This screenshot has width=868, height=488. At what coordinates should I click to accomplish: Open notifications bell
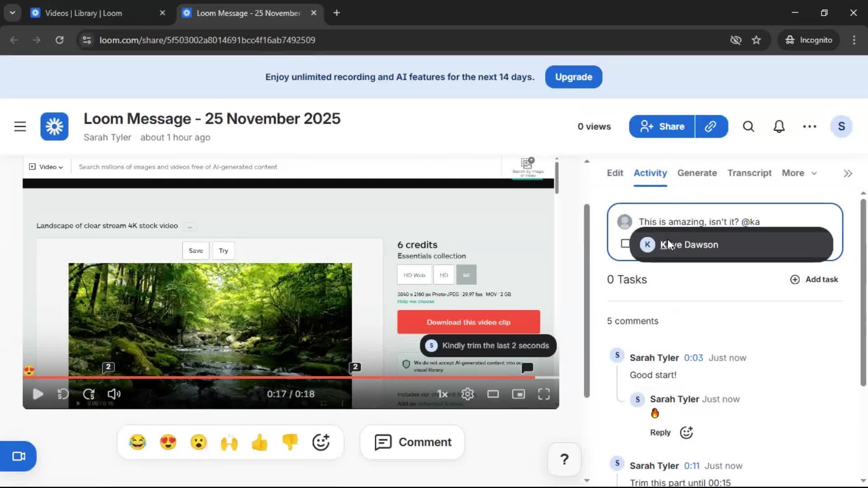tap(778, 127)
